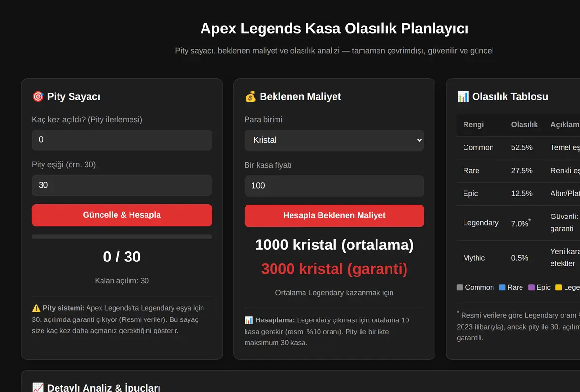Click the Rengi column header
The width and height of the screenshot is (580, 392).
click(473, 125)
